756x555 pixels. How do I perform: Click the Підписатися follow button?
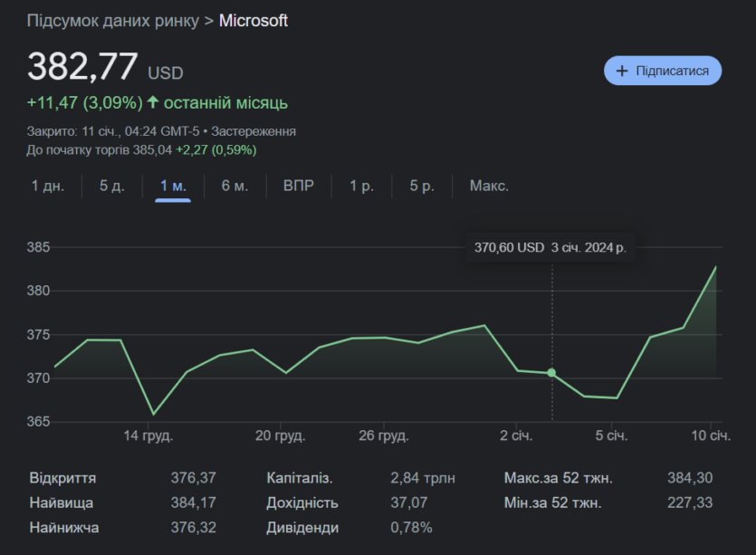(663, 71)
